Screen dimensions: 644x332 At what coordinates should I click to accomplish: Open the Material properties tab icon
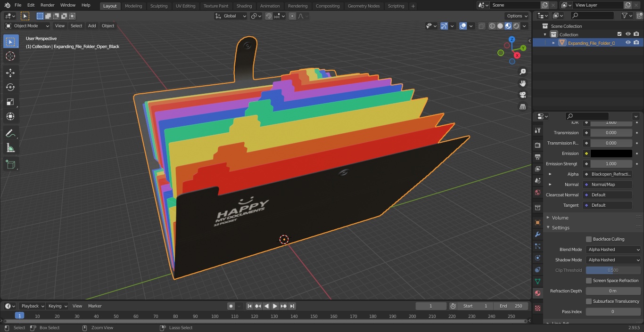click(537, 293)
